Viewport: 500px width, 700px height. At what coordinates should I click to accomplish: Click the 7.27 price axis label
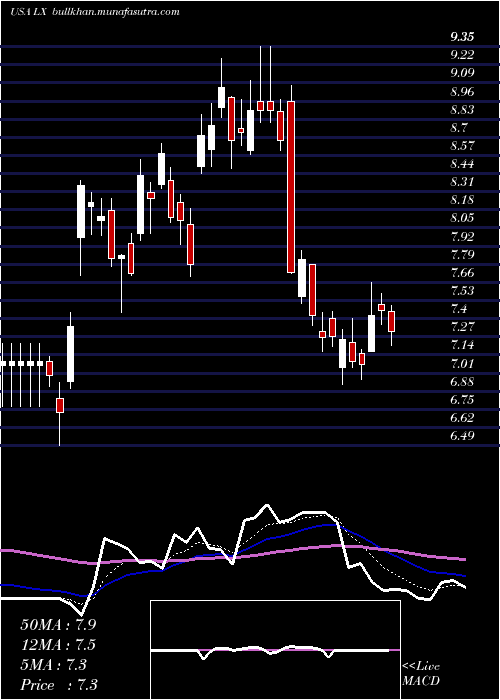[x=462, y=327]
